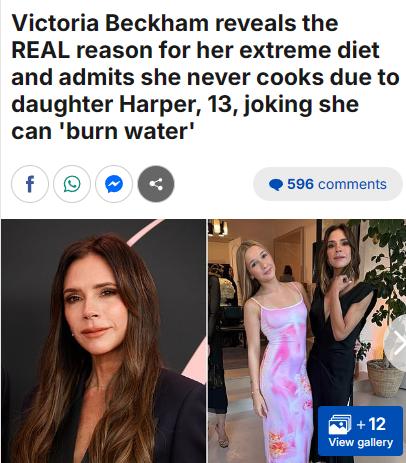
Task: Open the View gallery button
Action: point(360,431)
